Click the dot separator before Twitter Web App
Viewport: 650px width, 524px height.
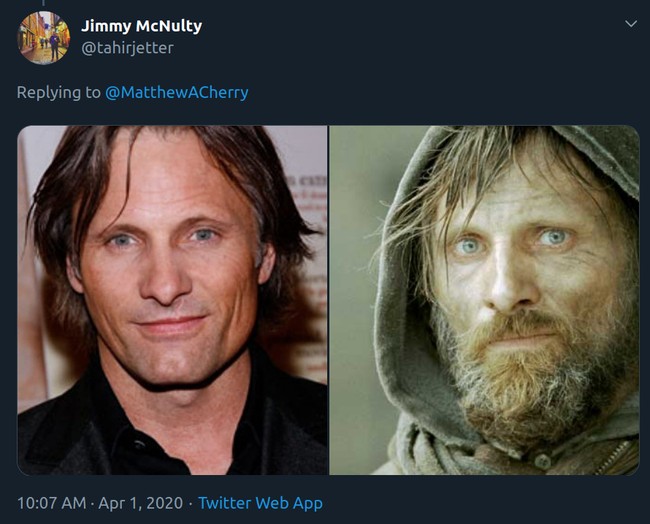click(189, 503)
